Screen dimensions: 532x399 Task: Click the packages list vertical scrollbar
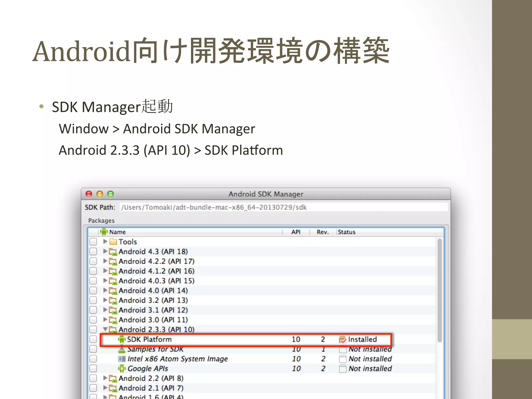(x=440, y=290)
